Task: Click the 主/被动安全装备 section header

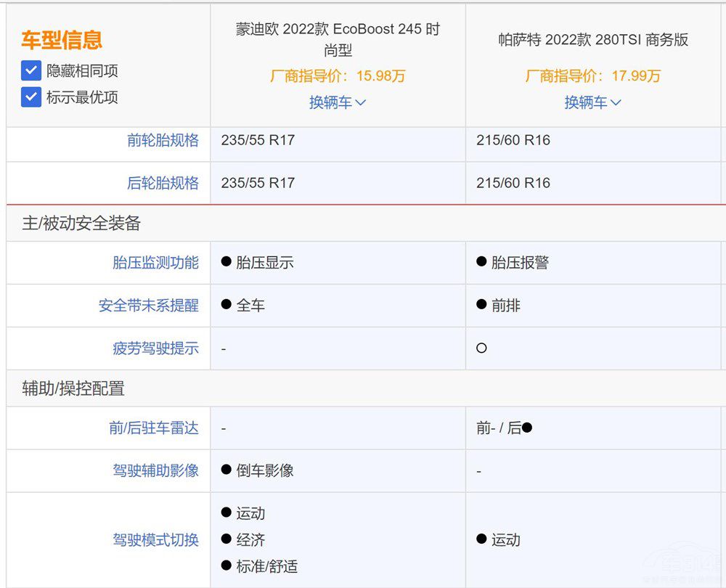Action: coord(81,224)
